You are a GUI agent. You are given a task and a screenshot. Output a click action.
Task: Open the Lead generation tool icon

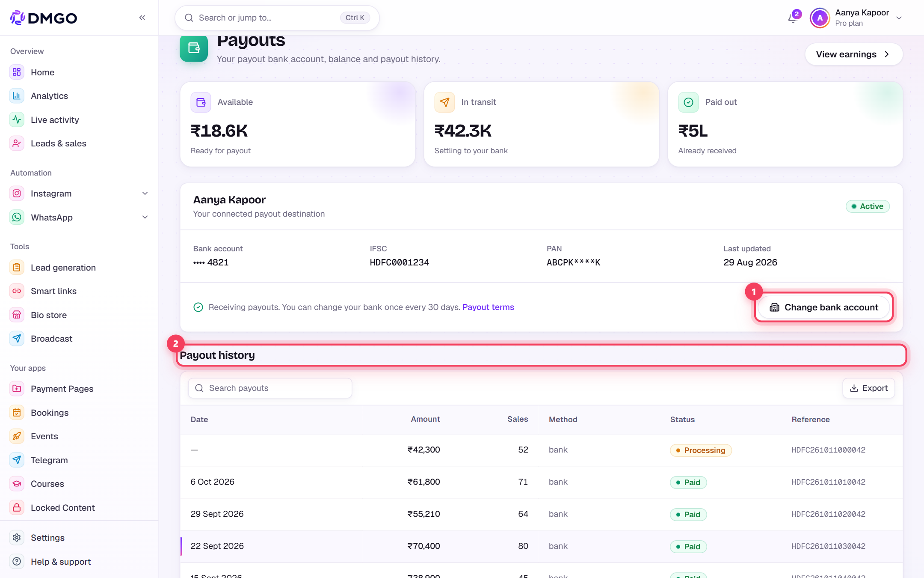click(x=17, y=267)
